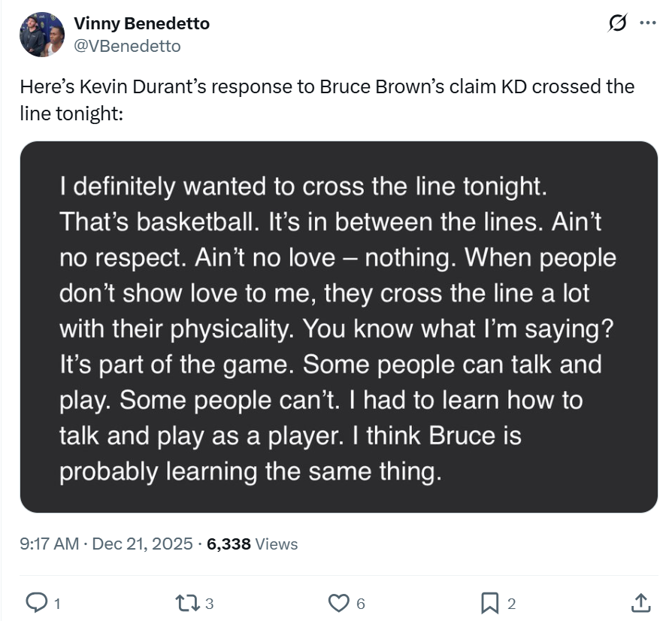This screenshot has height=621, width=672.
Task: Click the repost count number 3
Action: (x=210, y=603)
